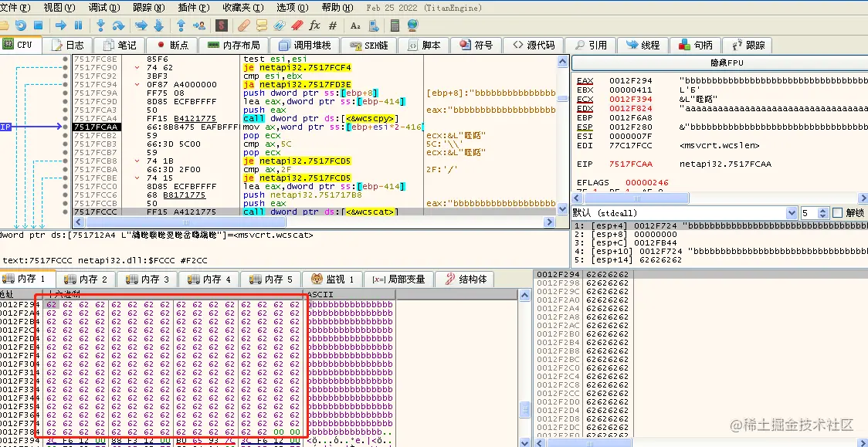Open the 默认 (stdcall) calling convention dropdown
Image resolution: width=868 pixels, height=447 pixels.
coord(684,213)
